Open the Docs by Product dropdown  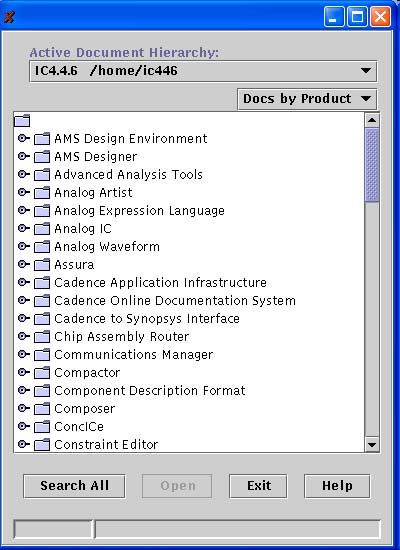pos(307,99)
